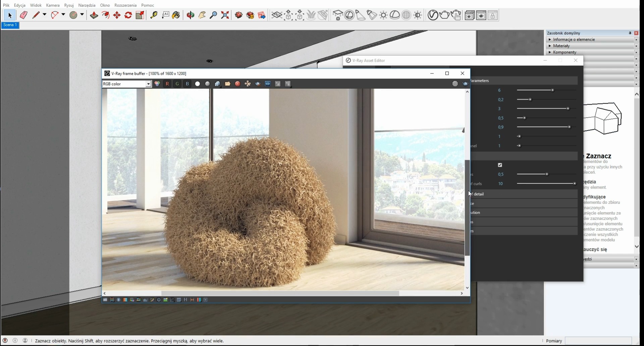Open the Rozszerzenia menu
This screenshot has height=346, width=644.
pos(125,5)
